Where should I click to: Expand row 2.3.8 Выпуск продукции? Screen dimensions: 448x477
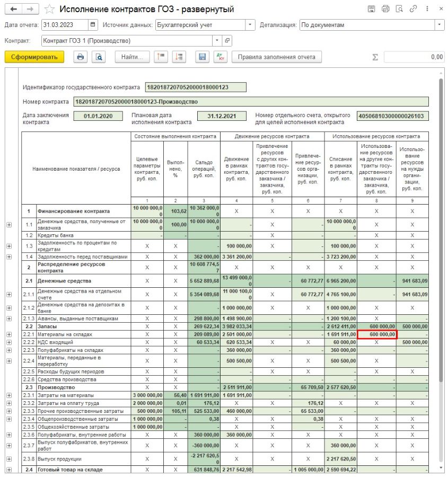click(x=9, y=459)
